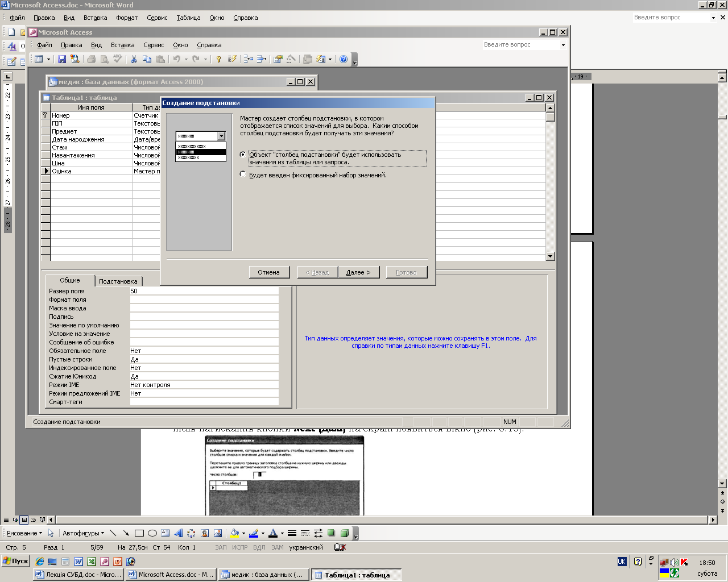Image resolution: width=728 pixels, height=582 pixels.
Task: Click the Fill Color paint bucket swatch
Action: tap(234, 533)
